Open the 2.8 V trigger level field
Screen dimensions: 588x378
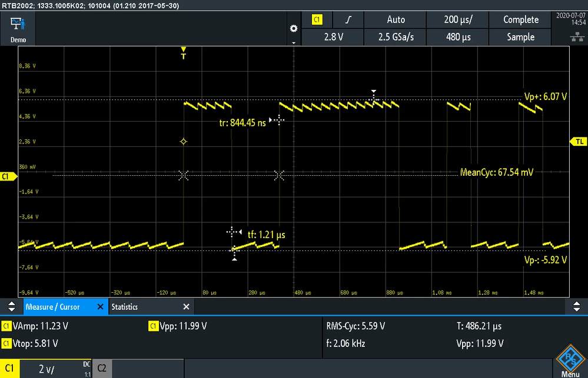333,37
